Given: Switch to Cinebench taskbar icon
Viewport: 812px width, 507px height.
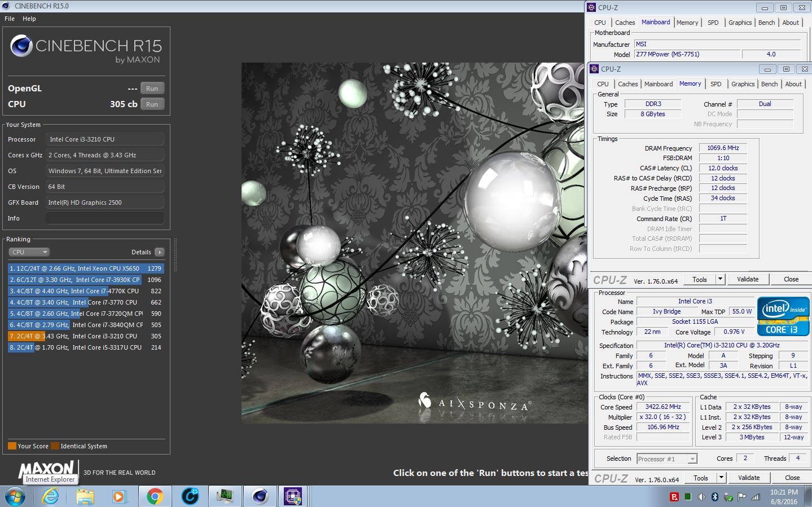Looking at the screenshot, I should (260, 496).
